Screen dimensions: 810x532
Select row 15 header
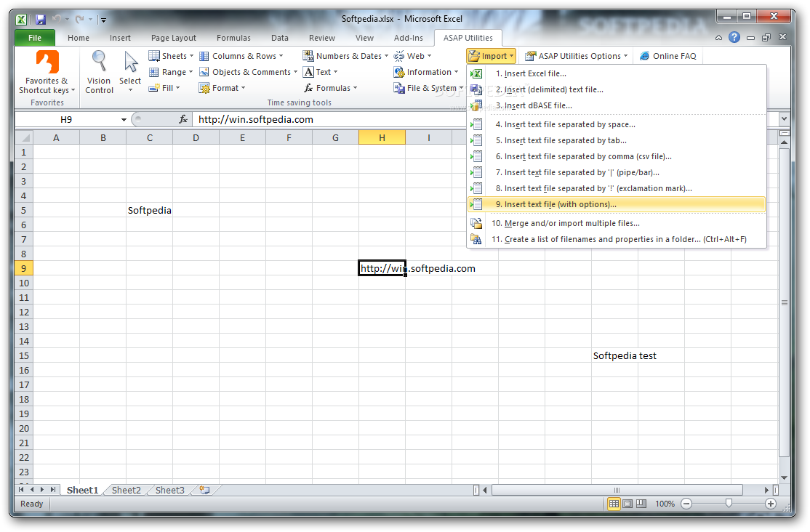click(x=24, y=356)
